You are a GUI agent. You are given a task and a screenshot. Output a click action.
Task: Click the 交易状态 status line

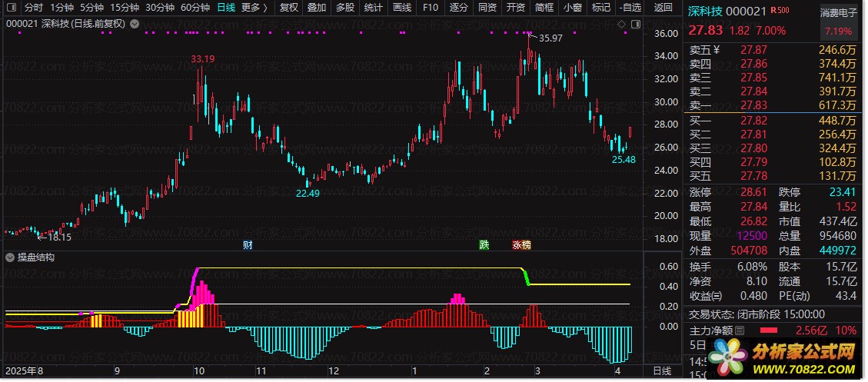pyautogui.click(x=757, y=314)
